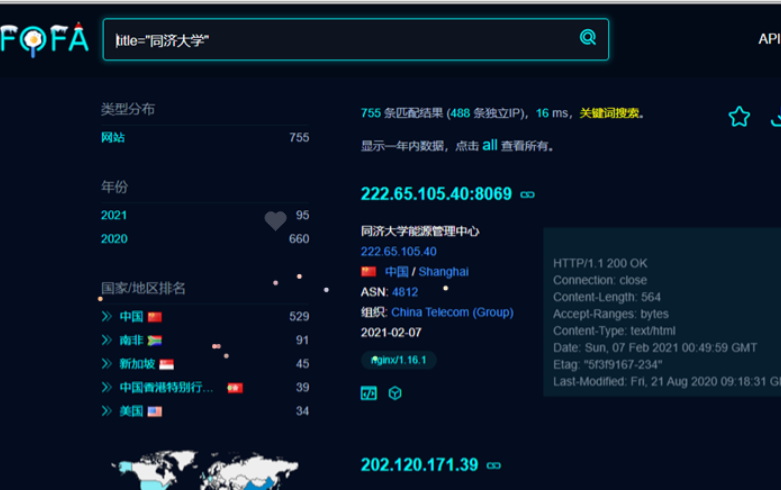Click the search magnifier icon

pyautogui.click(x=588, y=37)
